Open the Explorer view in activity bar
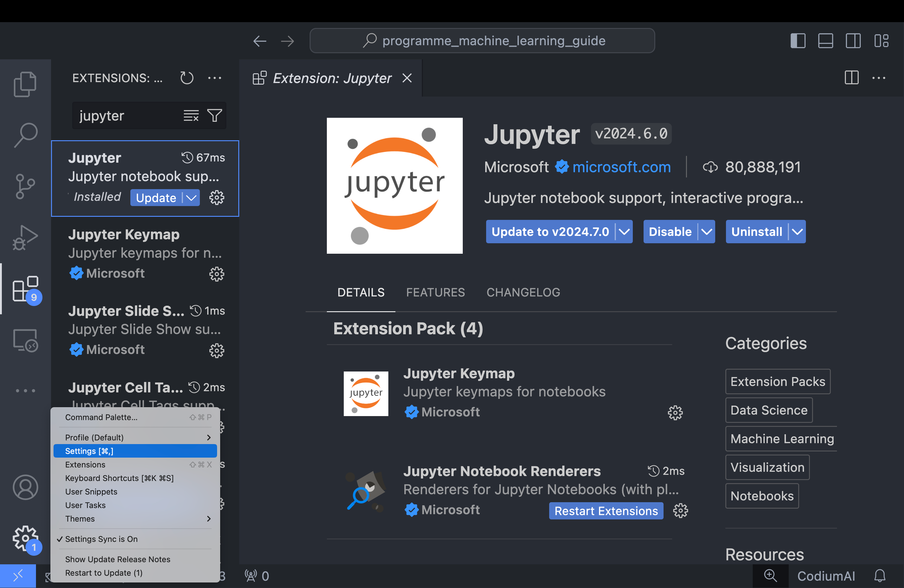This screenshot has height=588, width=904. 25,84
